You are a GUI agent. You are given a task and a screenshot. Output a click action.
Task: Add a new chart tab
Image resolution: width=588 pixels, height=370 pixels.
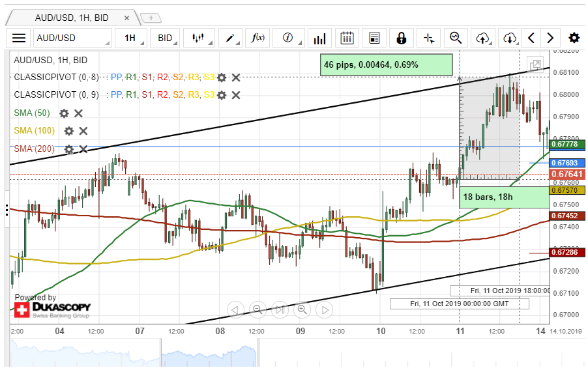[x=151, y=18]
